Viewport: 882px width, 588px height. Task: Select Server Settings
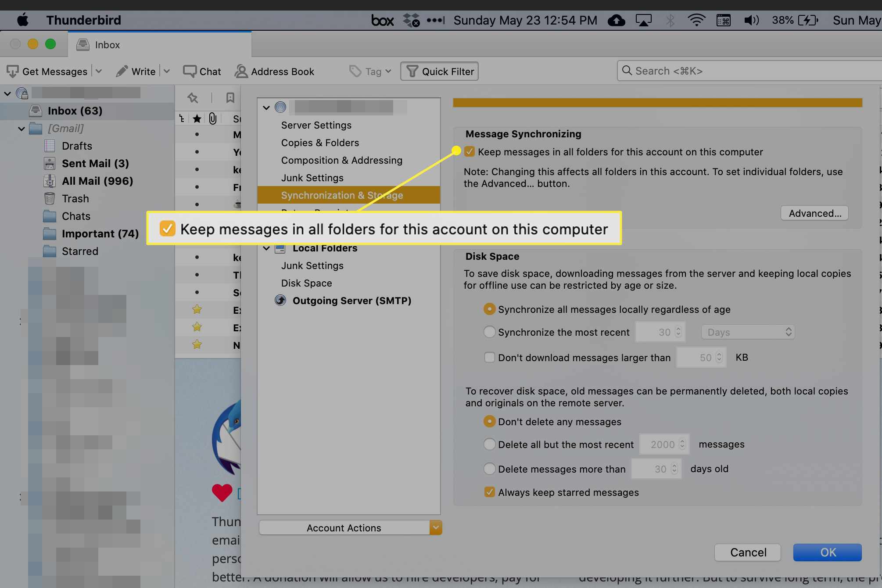[x=316, y=125]
